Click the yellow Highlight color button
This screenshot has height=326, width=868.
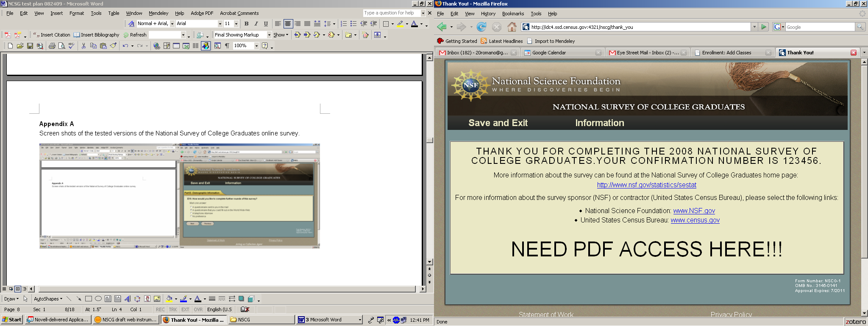(x=400, y=24)
